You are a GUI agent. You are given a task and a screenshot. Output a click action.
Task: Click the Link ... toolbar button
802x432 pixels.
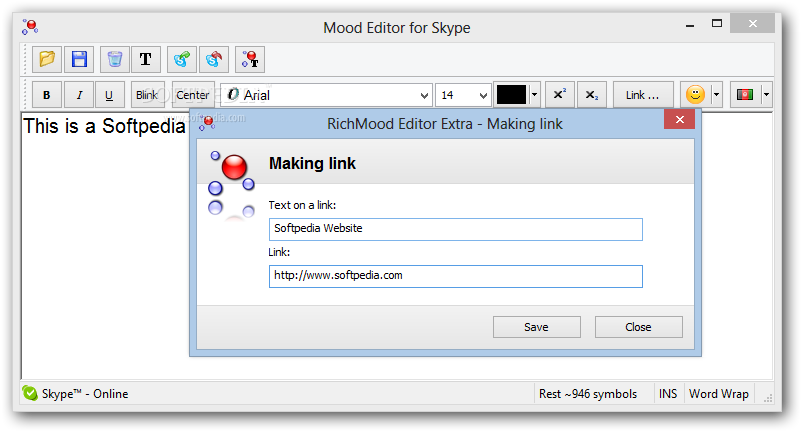[643, 95]
